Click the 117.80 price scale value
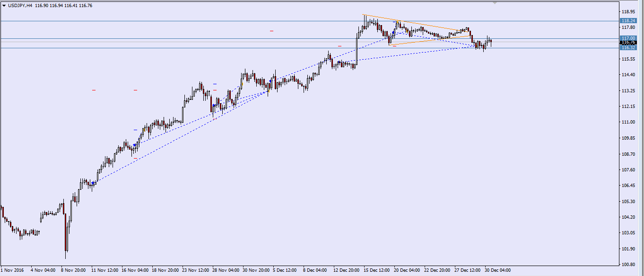Viewport: 644px width, 276px height. point(628,27)
